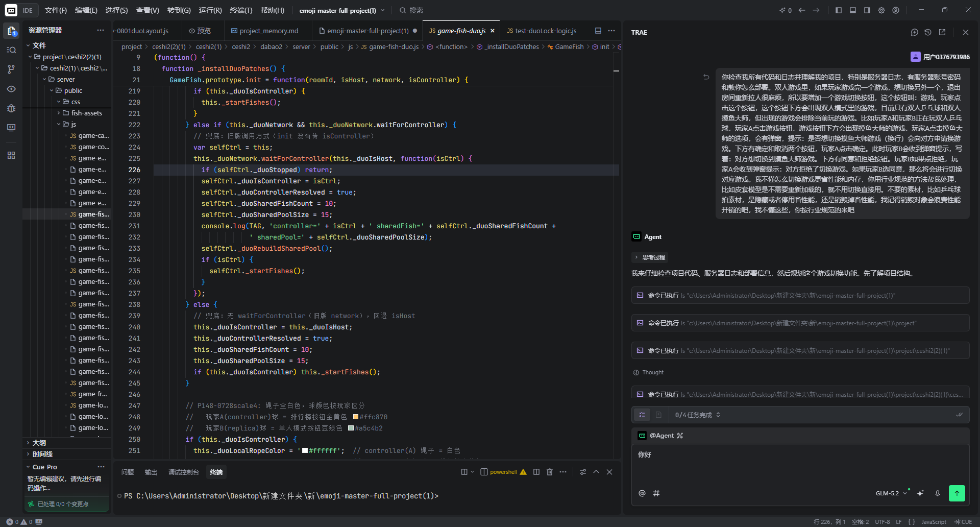This screenshot has height=527, width=980.
Task: Click the UTF-8 encoding in status bar
Action: 882,521
